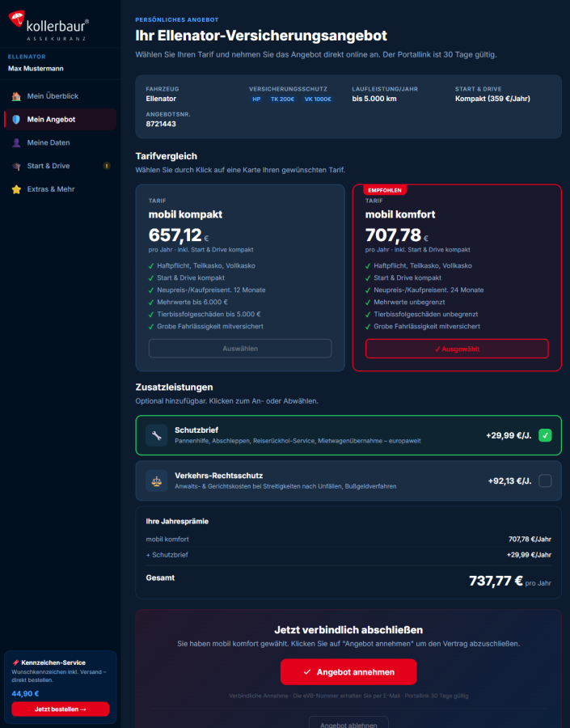Viewport: 570px width, 728px height.
Task: Click the Ausgewählt button on mobil komfort
Action: point(457,349)
